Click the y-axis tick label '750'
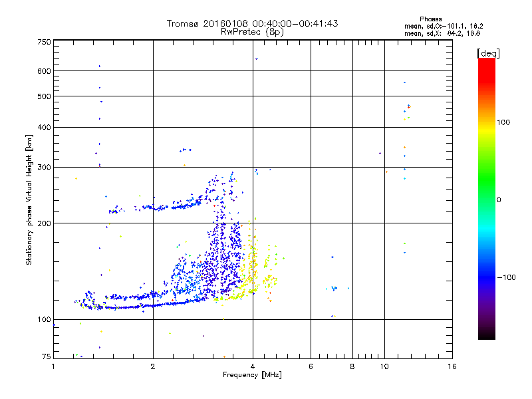Viewport: 532px width, 399px height. click(x=45, y=42)
